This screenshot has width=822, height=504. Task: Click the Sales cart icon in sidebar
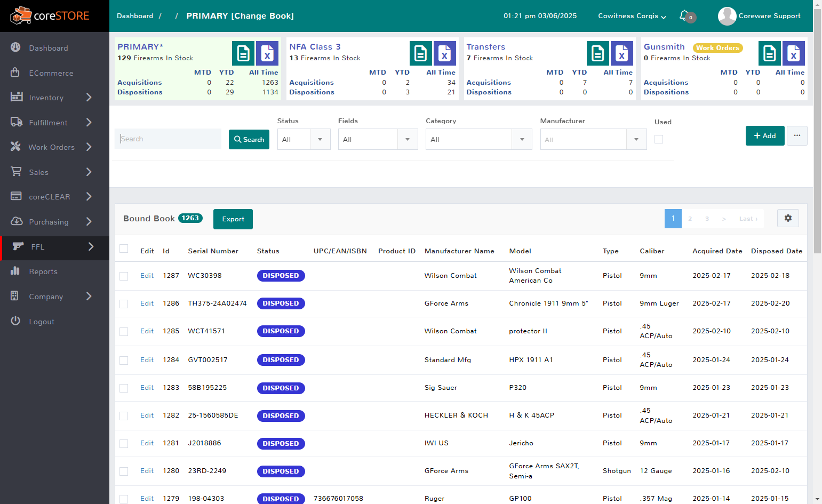(16, 172)
